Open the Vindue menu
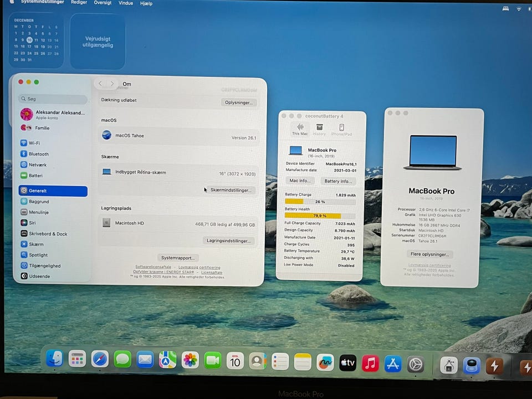532x399 pixels. pyautogui.click(x=126, y=3)
